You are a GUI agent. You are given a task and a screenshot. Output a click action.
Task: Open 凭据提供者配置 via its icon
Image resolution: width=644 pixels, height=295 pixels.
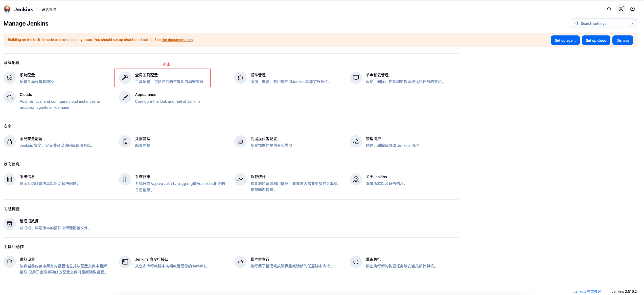pos(240,141)
